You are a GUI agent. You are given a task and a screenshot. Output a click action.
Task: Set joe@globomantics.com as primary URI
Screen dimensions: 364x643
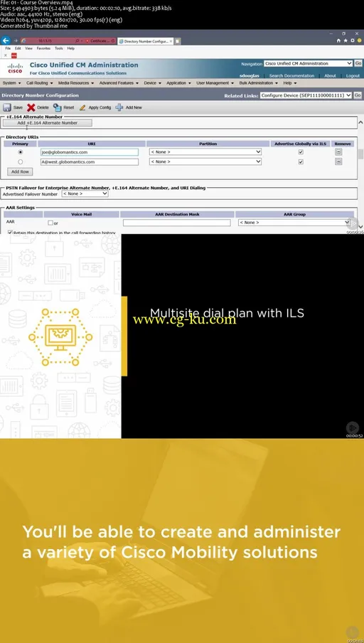pyautogui.click(x=21, y=152)
